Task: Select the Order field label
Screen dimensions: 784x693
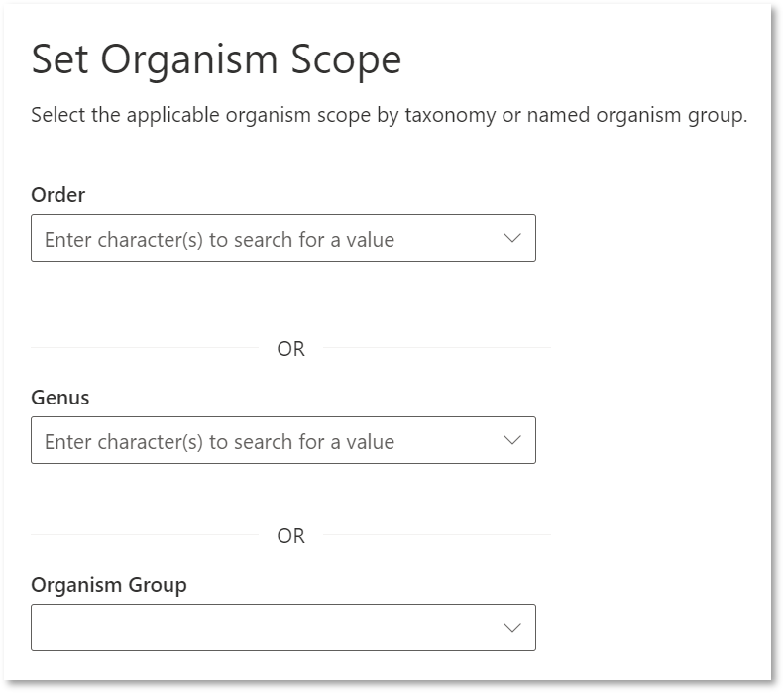Action: click(58, 195)
